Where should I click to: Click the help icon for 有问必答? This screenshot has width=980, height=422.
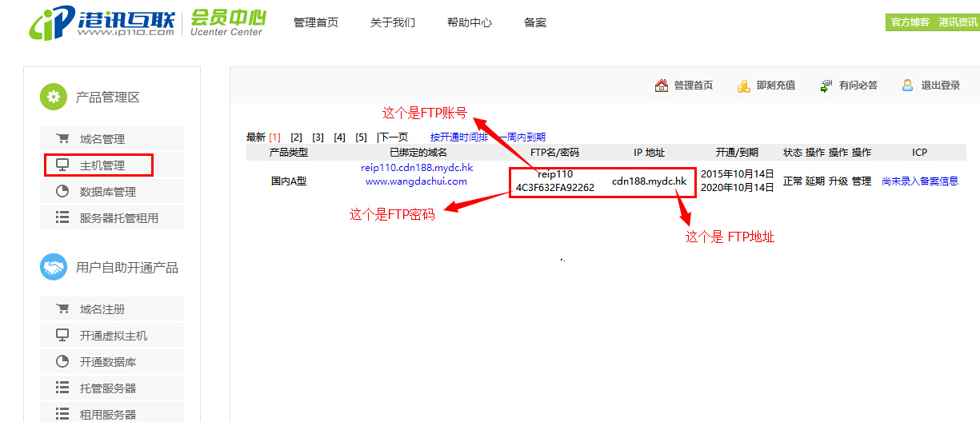(x=827, y=86)
